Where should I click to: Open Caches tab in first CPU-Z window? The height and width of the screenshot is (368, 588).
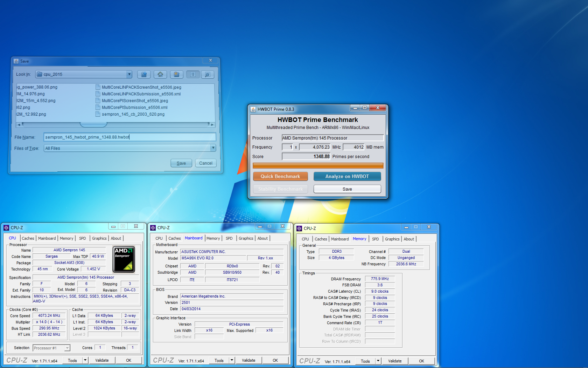coord(28,238)
